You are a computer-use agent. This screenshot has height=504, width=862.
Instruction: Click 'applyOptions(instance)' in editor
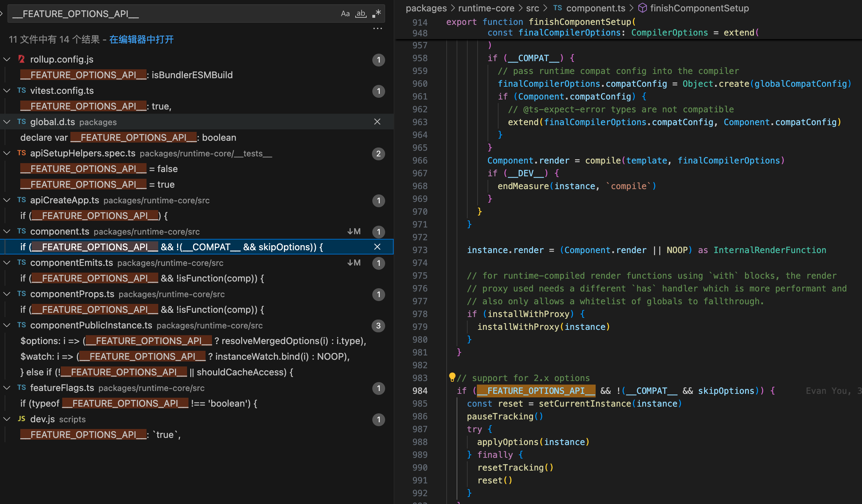point(533,442)
